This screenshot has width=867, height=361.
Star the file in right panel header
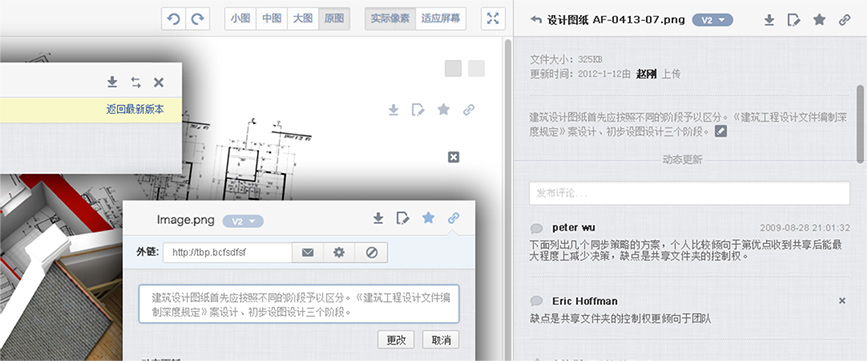coord(819,20)
